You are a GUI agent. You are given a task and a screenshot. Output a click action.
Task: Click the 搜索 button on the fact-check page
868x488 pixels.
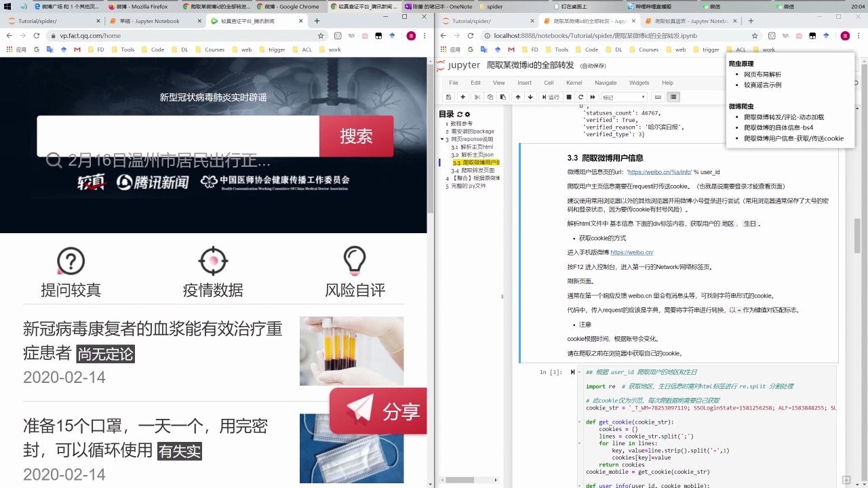(356, 136)
